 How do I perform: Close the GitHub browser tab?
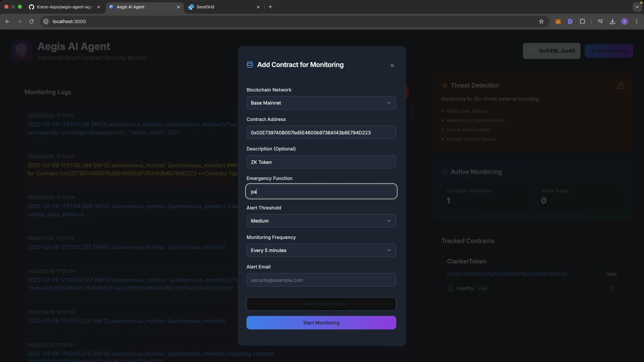pos(98,7)
